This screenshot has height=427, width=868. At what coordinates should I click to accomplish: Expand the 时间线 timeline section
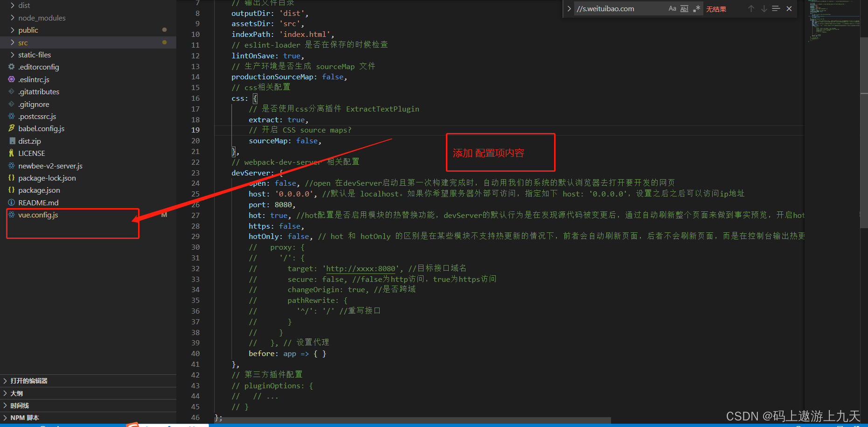88,406
